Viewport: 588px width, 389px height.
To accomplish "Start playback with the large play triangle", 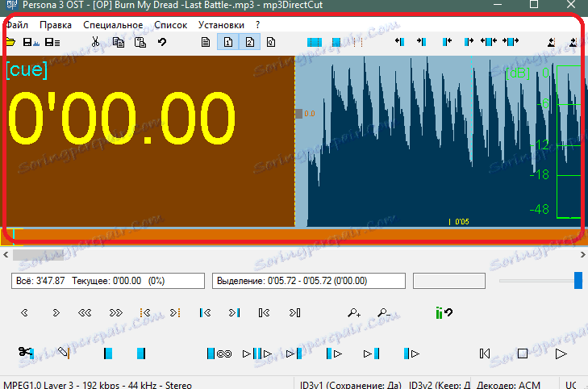I will [561, 353].
